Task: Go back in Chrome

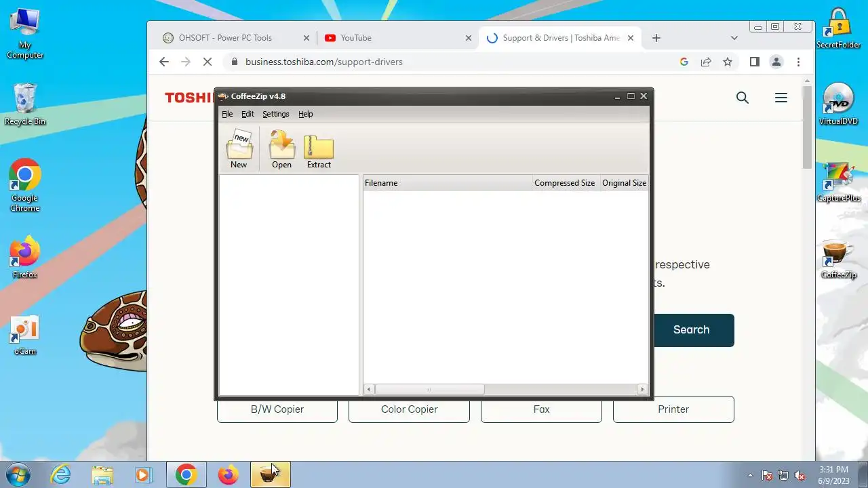Action: [x=163, y=62]
